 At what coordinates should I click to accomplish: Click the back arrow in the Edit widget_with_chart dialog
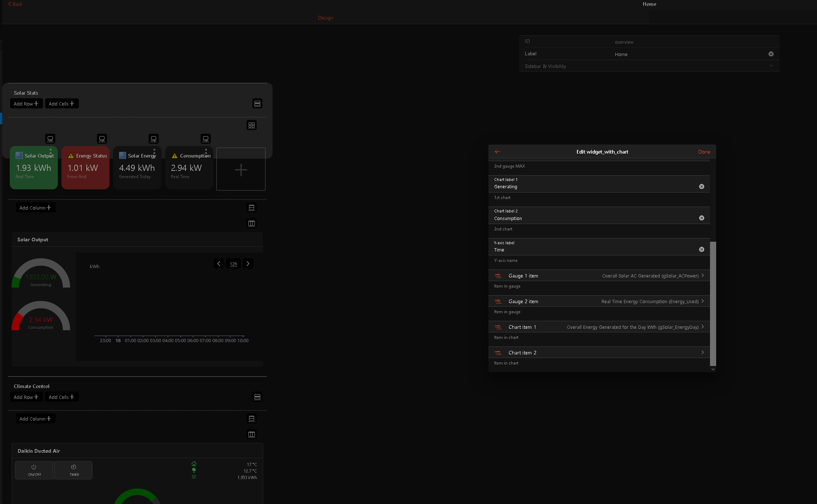click(497, 152)
